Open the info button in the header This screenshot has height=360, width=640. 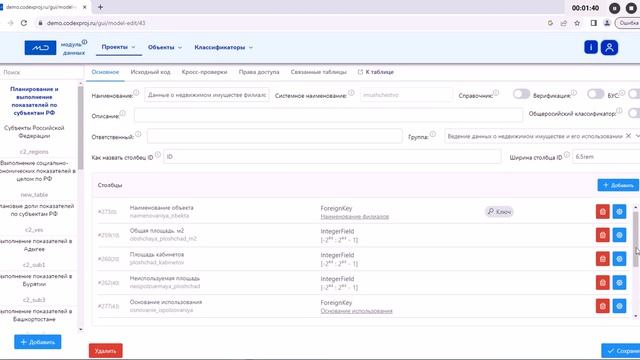591,47
